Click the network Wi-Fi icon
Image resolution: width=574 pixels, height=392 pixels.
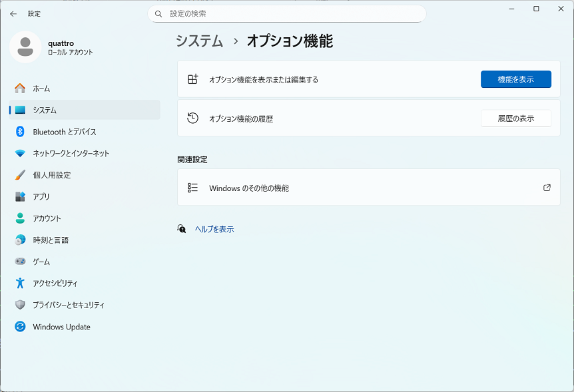click(x=20, y=153)
